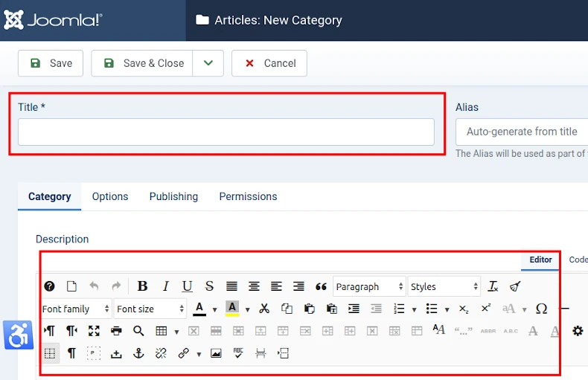588x380 pixels.
Task: Insert an image
Action: pos(216,353)
